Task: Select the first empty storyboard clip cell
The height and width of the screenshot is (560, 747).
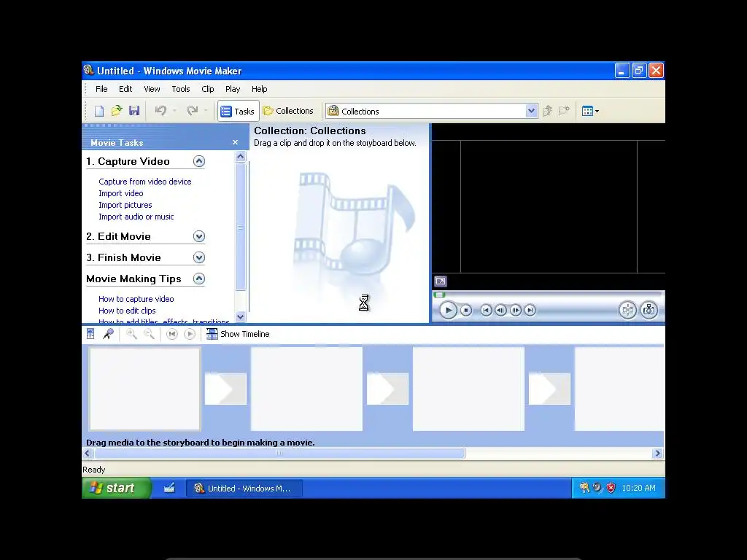Action: (145, 389)
